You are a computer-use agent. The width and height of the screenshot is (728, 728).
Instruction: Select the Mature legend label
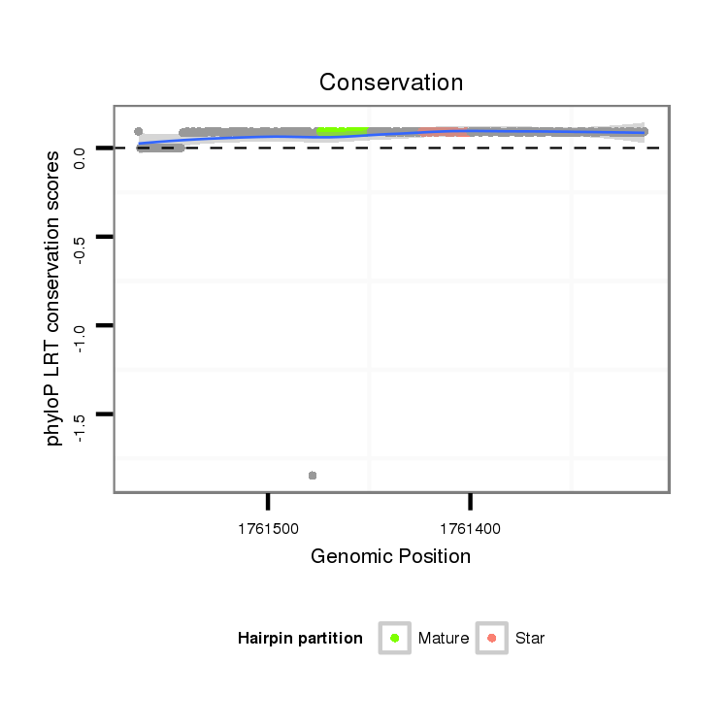point(443,639)
